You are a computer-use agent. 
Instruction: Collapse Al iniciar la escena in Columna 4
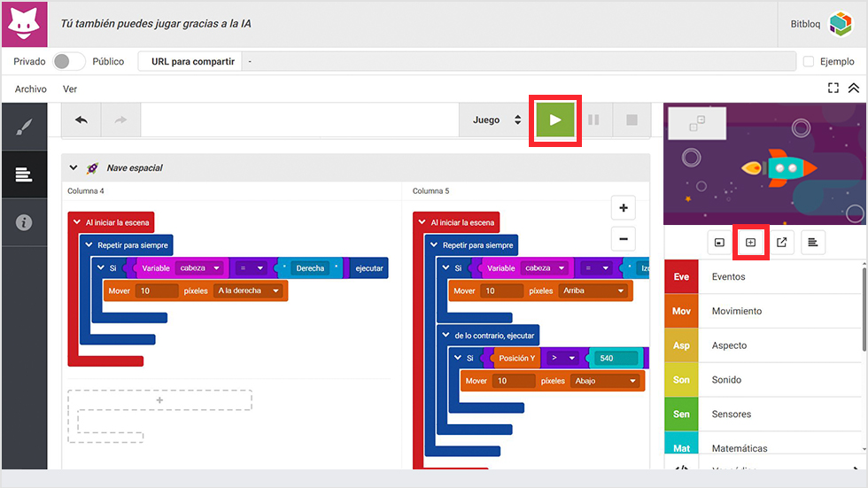pos(77,222)
